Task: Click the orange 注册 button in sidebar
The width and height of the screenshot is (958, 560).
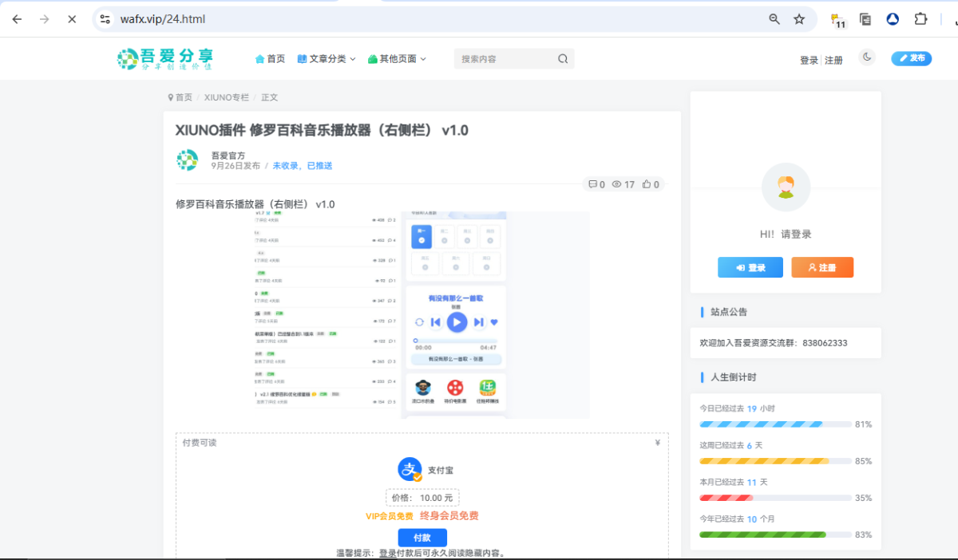Action: click(x=822, y=267)
